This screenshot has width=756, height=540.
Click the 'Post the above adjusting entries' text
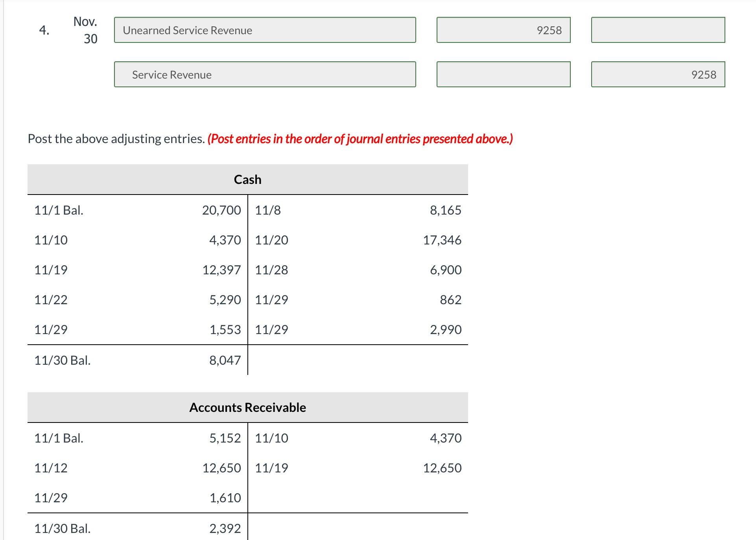click(116, 139)
